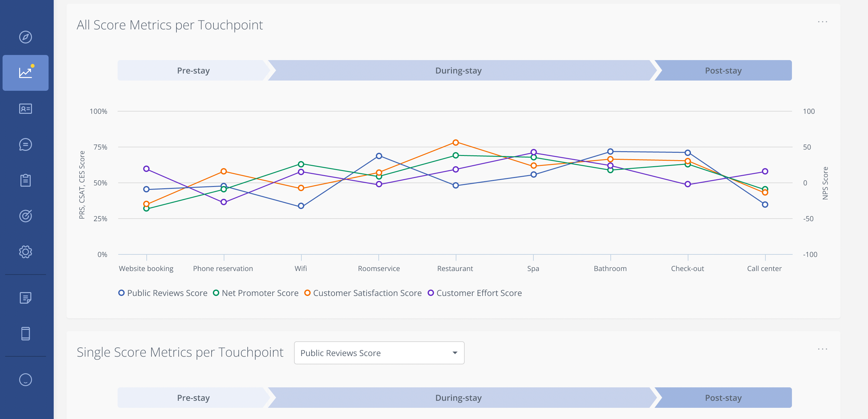Viewport: 868px width, 419px height.
Task: Click the analytics/trends icon in sidebar
Action: pos(26,73)
